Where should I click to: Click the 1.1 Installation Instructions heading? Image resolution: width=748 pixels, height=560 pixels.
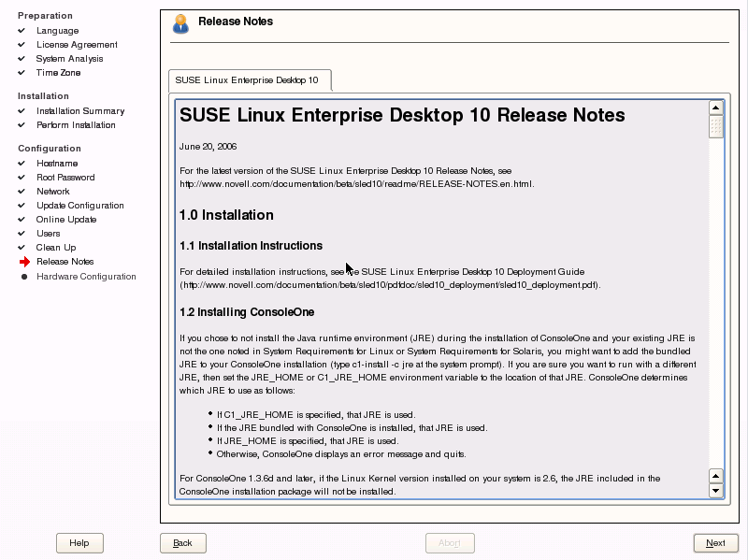pyautogui.click(x=251, y=246)
